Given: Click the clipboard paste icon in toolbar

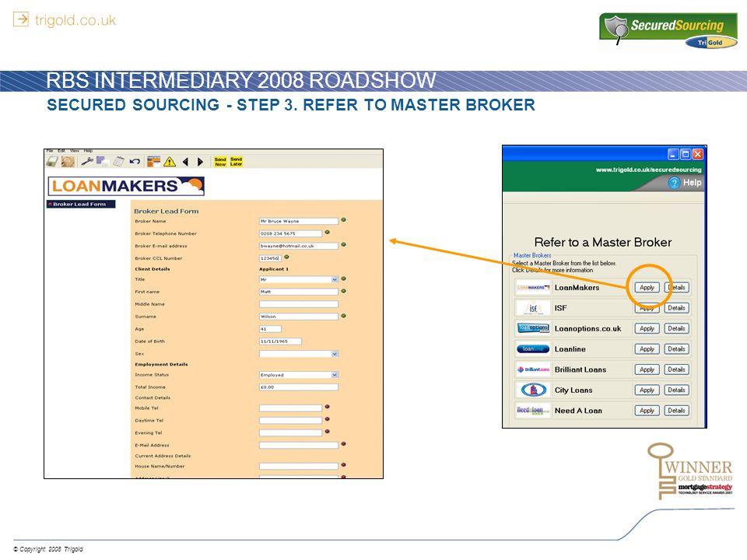Looking at the screenshot, I should (118, 162).
